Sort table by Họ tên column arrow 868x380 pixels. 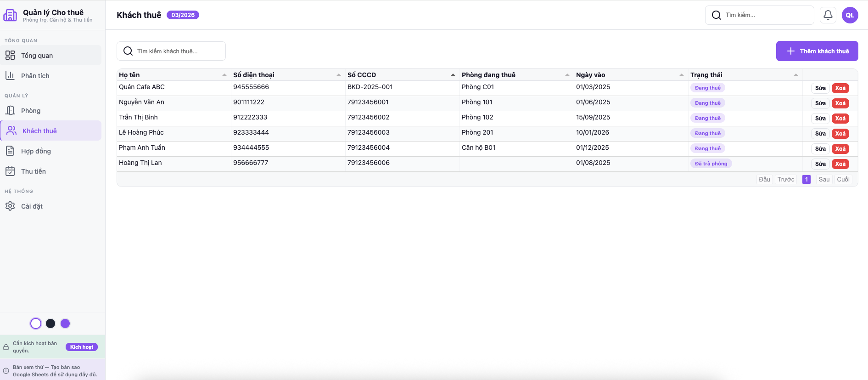tap(224, 75)
